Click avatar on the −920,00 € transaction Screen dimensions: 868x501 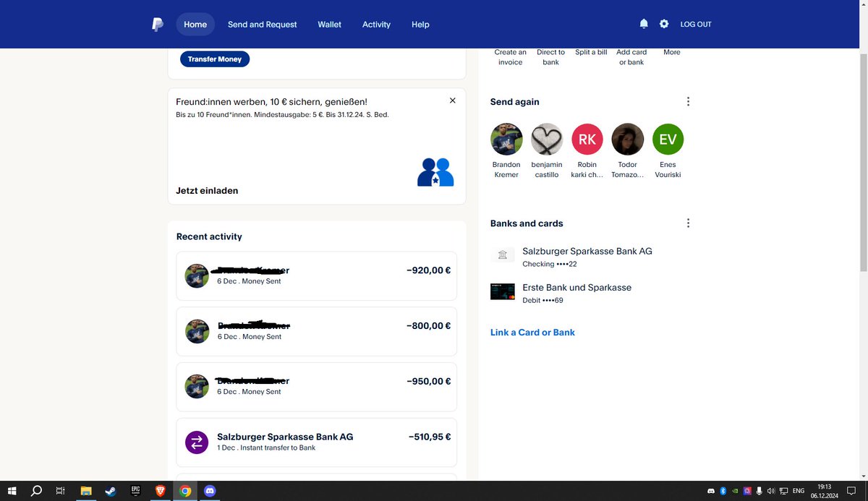click(197, 275)
